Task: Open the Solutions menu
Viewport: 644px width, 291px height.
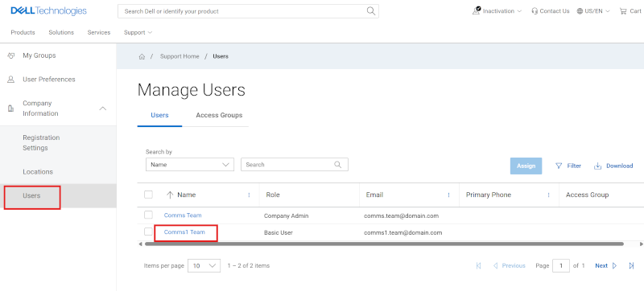Action: [61, 32]
